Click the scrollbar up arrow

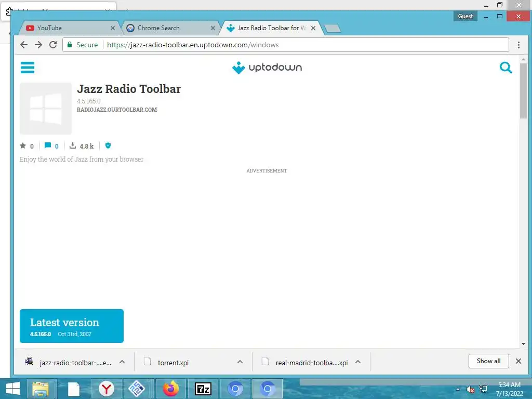point(523,59)
